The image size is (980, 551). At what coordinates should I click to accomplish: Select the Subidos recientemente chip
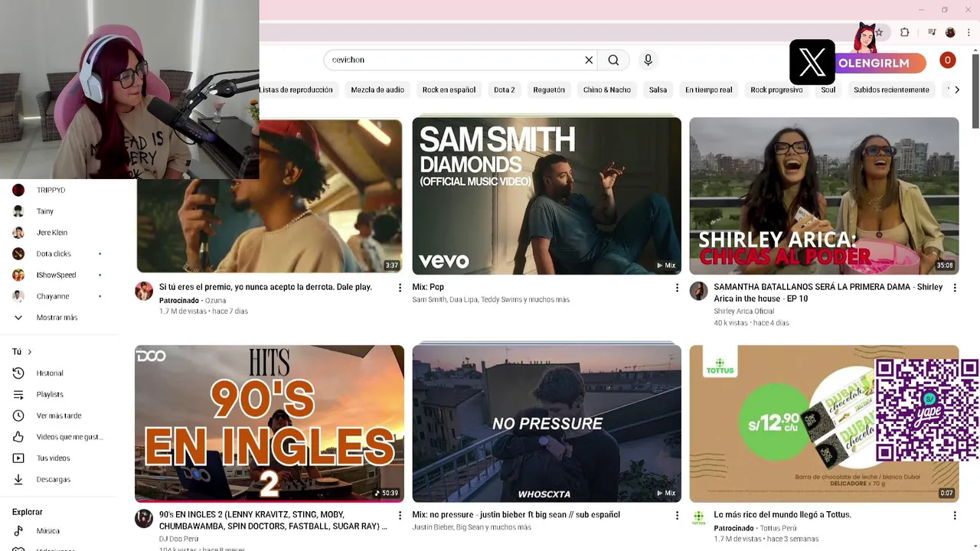point(891,90)
